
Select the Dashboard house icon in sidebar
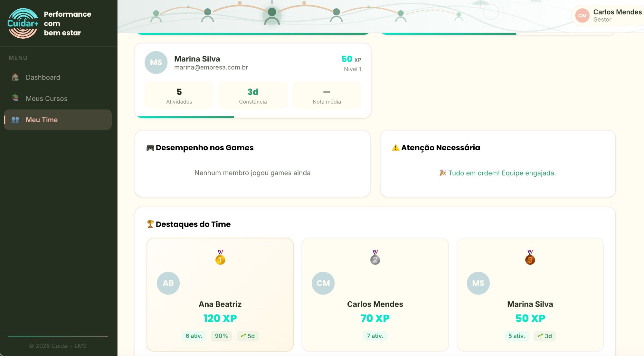(15, 77)
